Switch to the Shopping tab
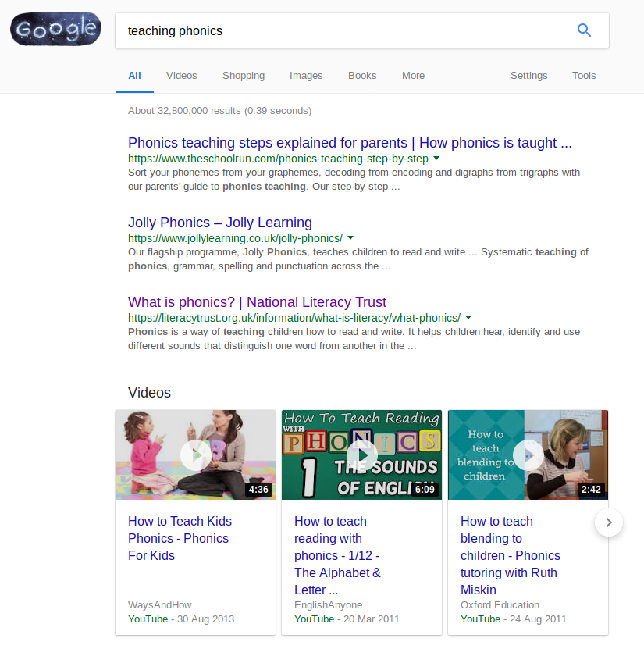Screen dimensions: 644x656 (244, 76)
